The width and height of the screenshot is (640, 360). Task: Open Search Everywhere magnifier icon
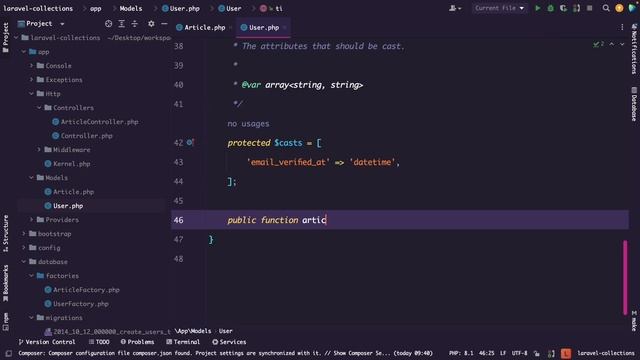[606, 8]
